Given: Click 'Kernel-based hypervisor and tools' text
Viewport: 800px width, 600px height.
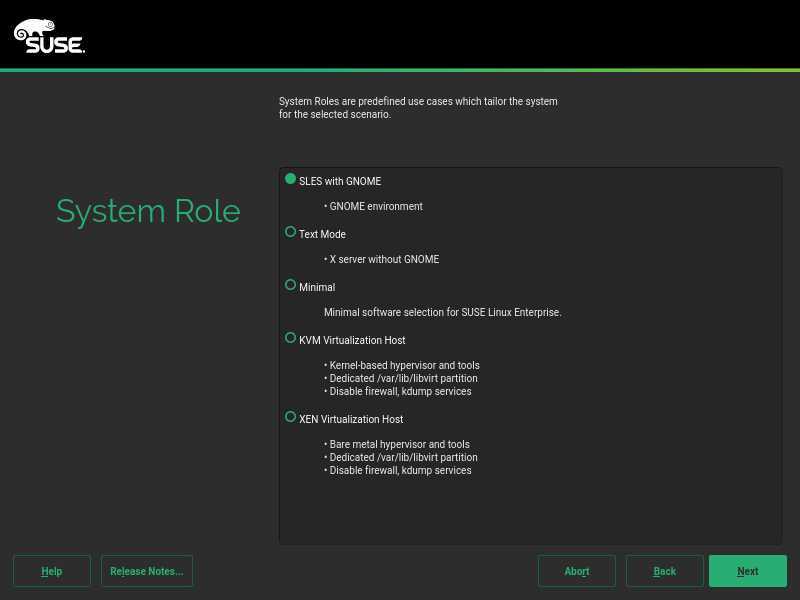Looking at the screenshot, I should (x=405, y=365).
